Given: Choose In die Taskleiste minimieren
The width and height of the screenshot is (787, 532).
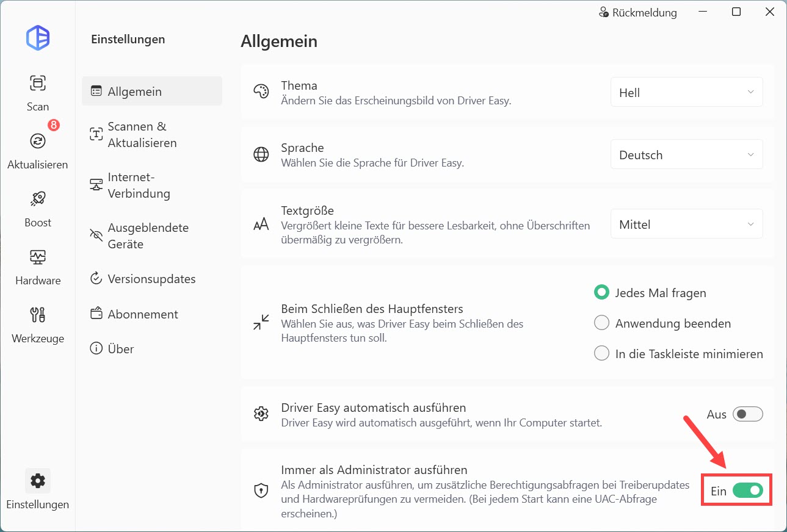Looking at the screenshot, I should [x=602, y=354].
